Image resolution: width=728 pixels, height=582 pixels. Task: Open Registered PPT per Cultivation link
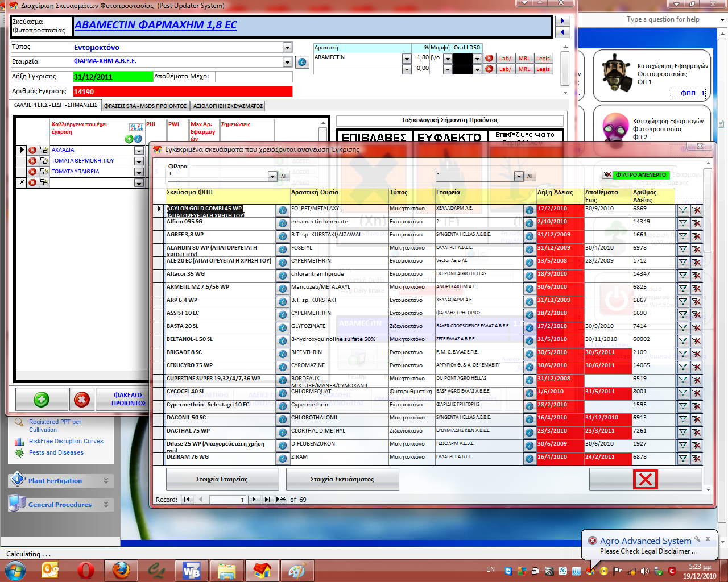click(55, 426)
